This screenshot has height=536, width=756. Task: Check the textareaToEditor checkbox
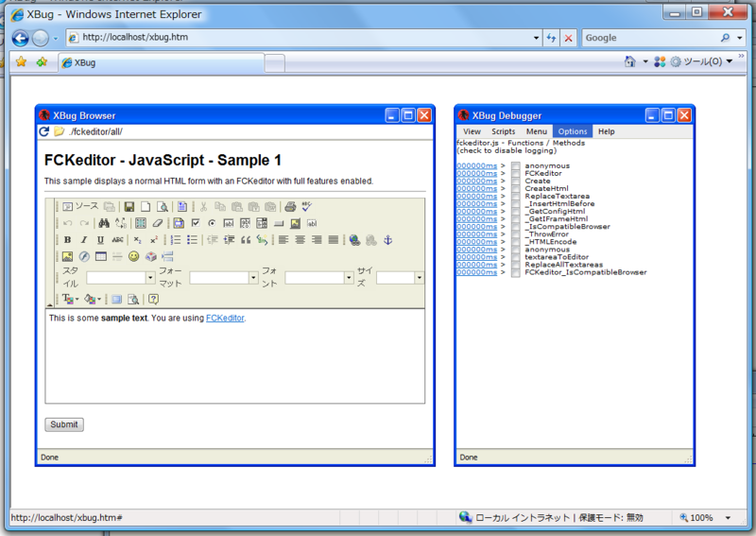(x=515, y=257)
